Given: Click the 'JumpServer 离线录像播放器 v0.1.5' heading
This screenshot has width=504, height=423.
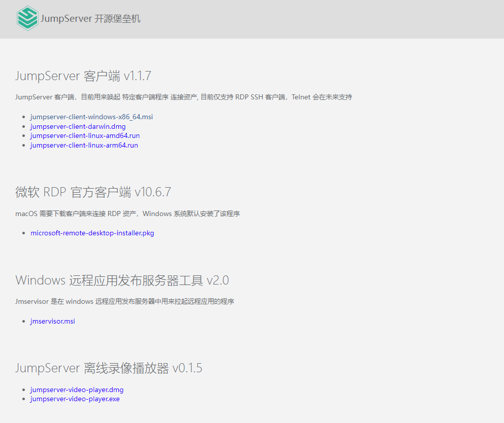Looking at the screenshot, I should 109,368.
